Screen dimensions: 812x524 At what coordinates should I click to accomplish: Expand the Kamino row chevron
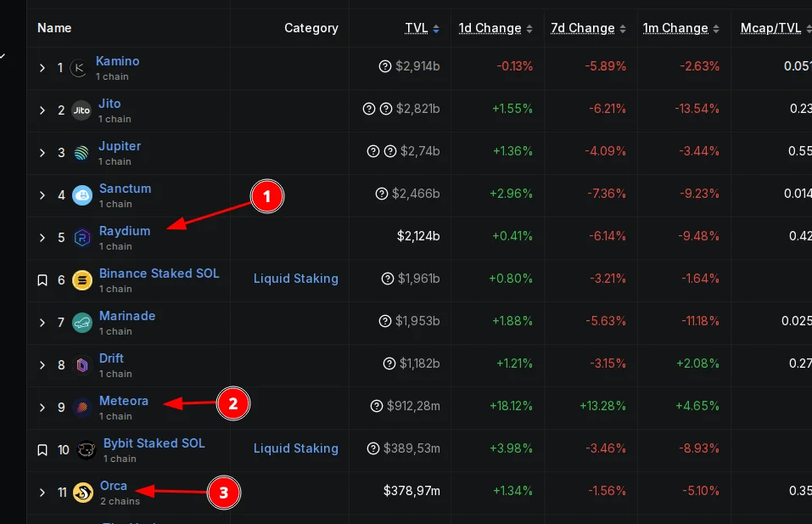42,68
